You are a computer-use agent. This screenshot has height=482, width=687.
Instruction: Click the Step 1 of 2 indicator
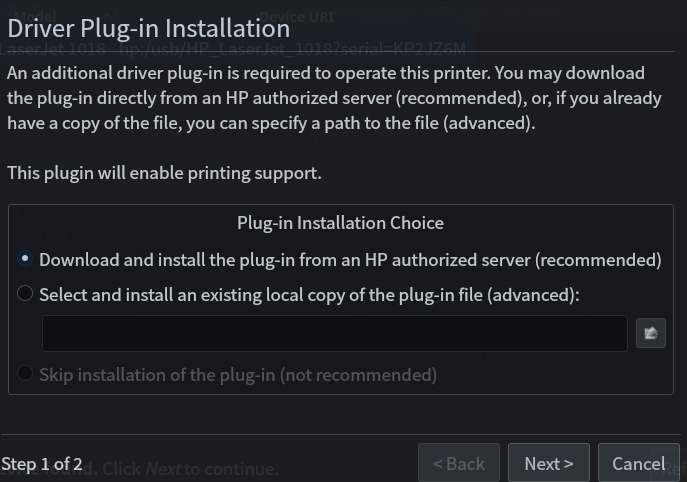pos(42,464)
